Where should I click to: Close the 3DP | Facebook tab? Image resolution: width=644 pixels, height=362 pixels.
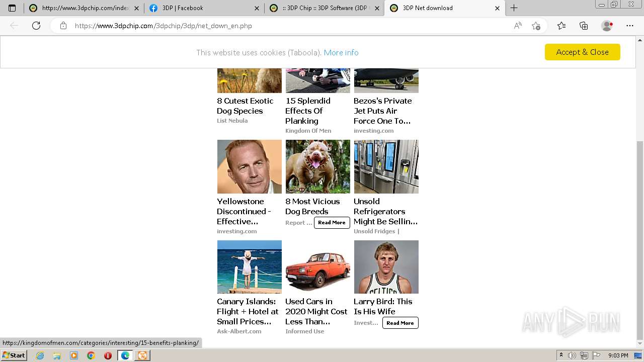(257, 8)
